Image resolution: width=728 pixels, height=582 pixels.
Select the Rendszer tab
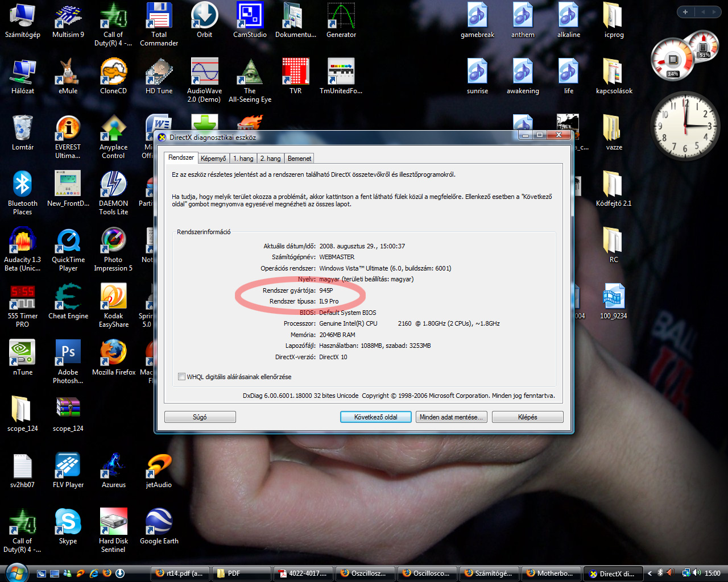[x=181, y=157]
